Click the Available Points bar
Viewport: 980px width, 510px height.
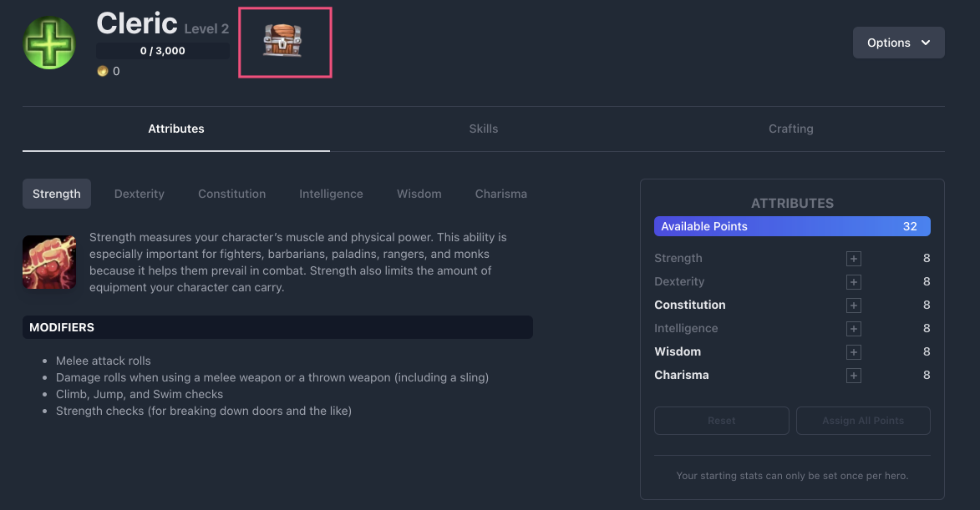793,226
